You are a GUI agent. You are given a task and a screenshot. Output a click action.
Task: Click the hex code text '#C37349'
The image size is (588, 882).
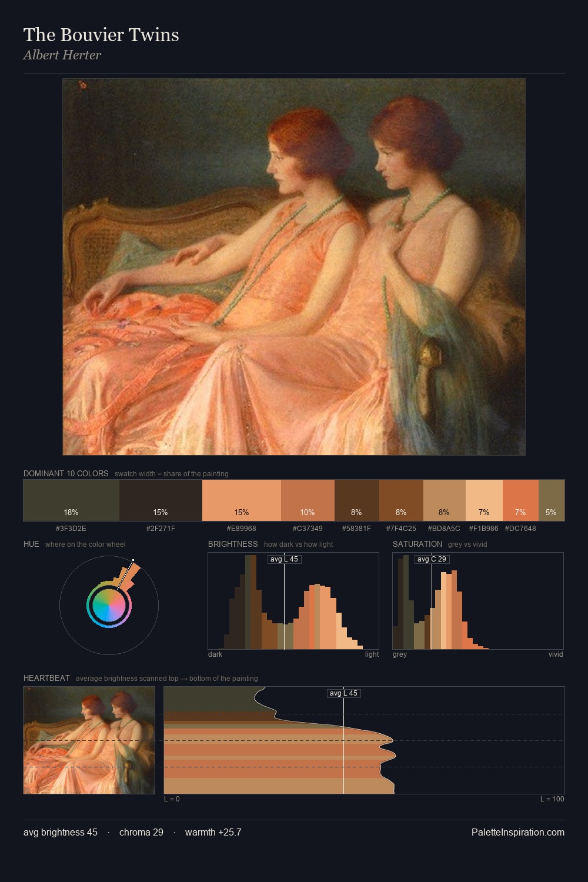point(308,528)
